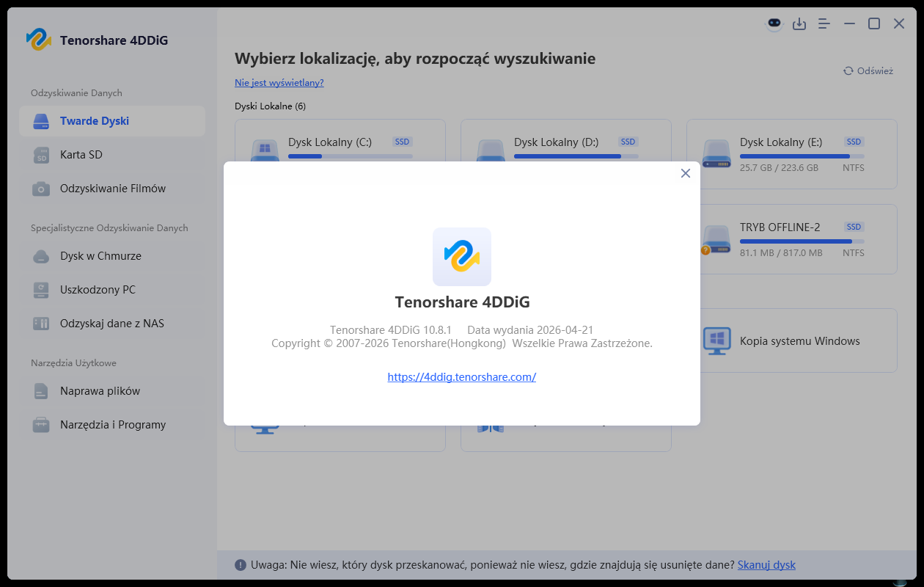Open Uszkodzony PC recovery
The width and height of the screenshot is (924, 587).
click(x=112, y=290)
